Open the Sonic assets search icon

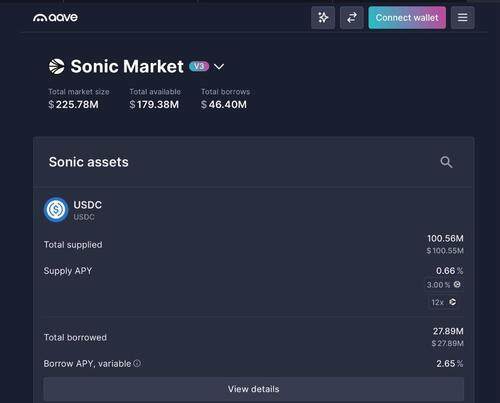click(x=446, y=162)
